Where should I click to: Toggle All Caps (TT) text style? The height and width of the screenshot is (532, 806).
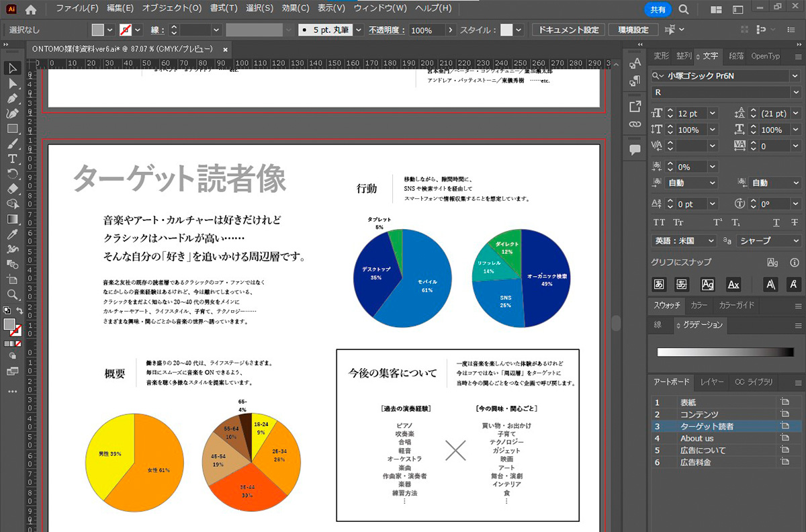pos(659,222)
